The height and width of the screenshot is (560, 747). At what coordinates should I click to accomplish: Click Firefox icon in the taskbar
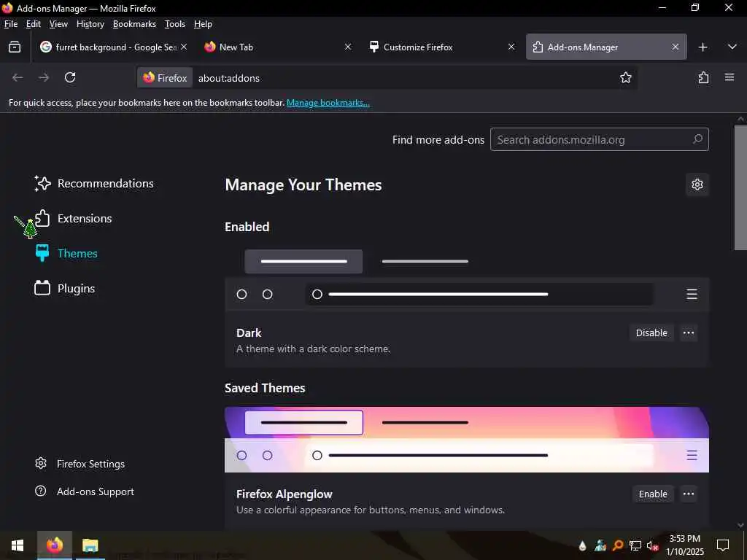click(54, 545)
